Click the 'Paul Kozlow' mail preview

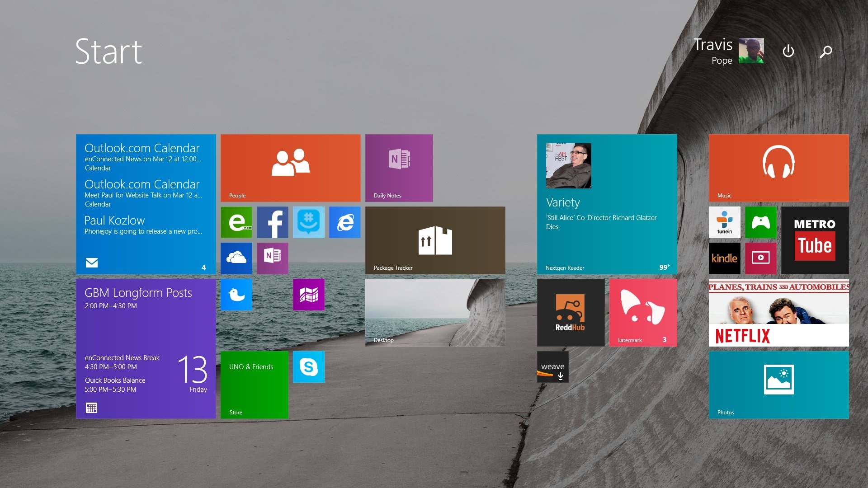tap(143, 225)
